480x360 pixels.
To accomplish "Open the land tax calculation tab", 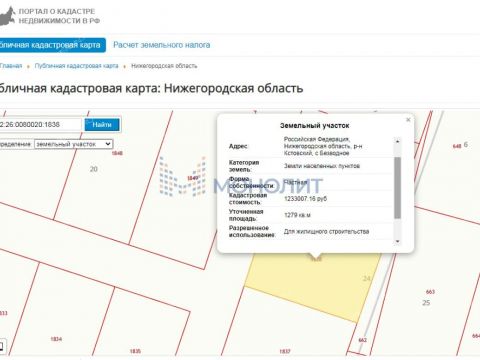I will [x=162, y=45].
